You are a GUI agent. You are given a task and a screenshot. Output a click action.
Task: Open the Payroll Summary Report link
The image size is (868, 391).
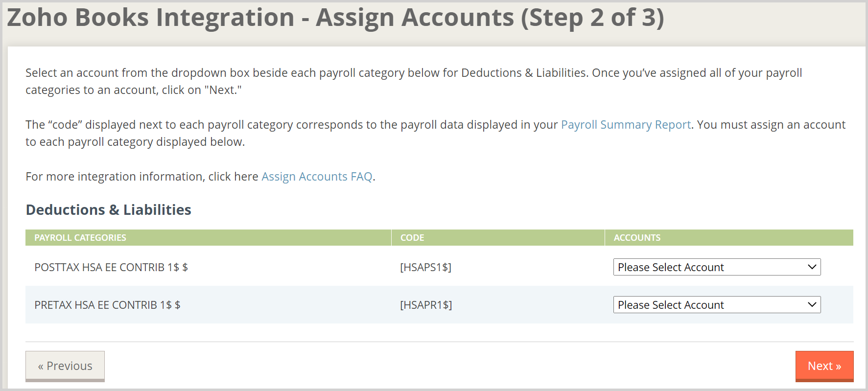[626, 125]
